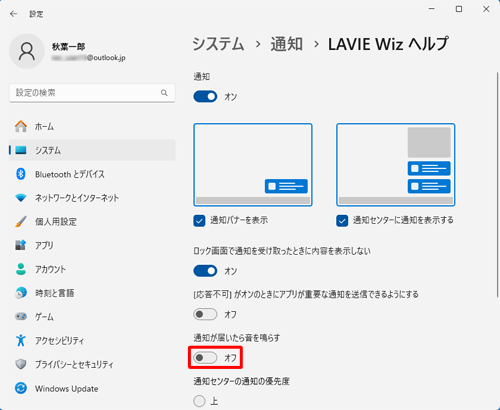500x410 pixels.
Task: Click the アクセシビリティ figure icon
Action: [x=21, y=340]
